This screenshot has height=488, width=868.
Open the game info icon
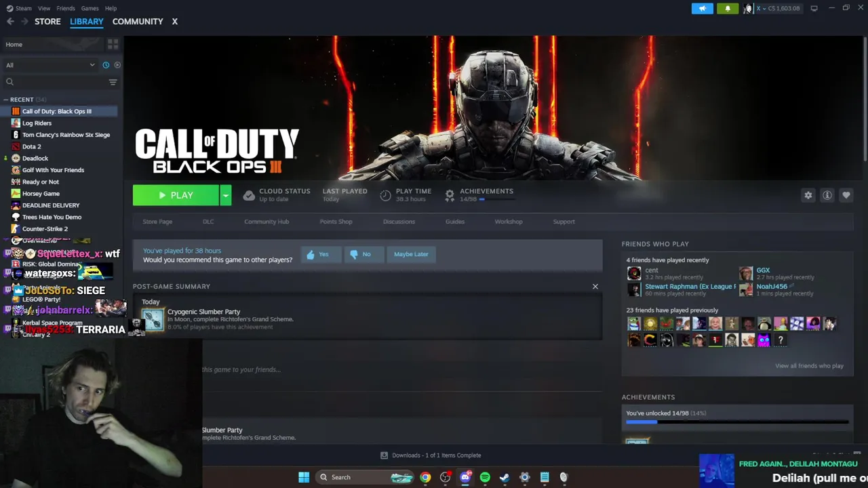(827, 195)
